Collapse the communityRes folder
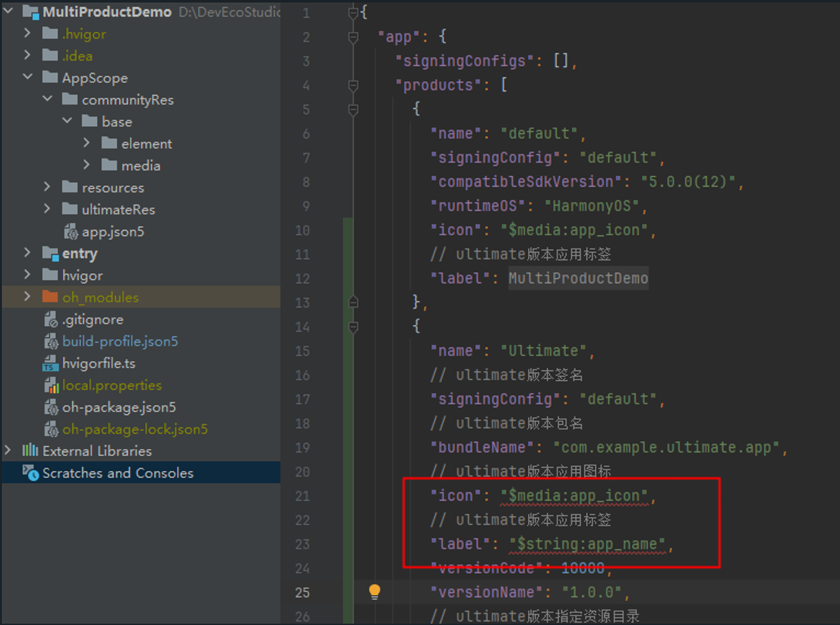The image size is (840, 625). pyautogui.click(x=48, y=99)
